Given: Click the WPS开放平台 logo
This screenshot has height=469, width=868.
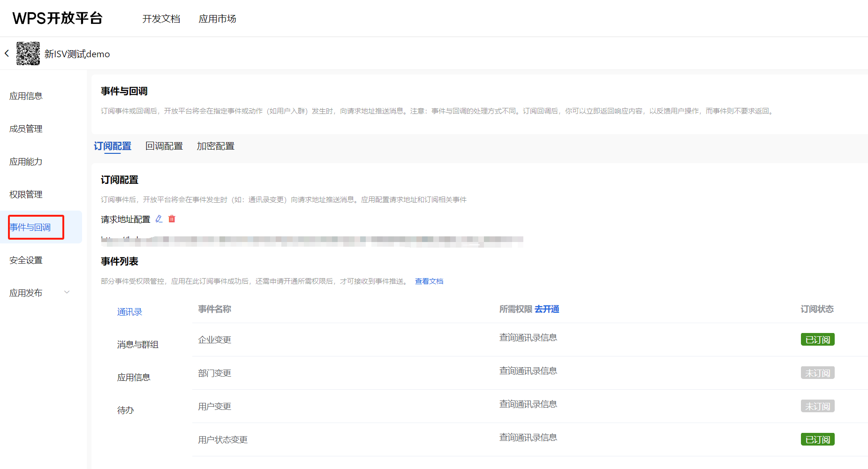Looking at the screenshot, I should [x=57, y=18].
